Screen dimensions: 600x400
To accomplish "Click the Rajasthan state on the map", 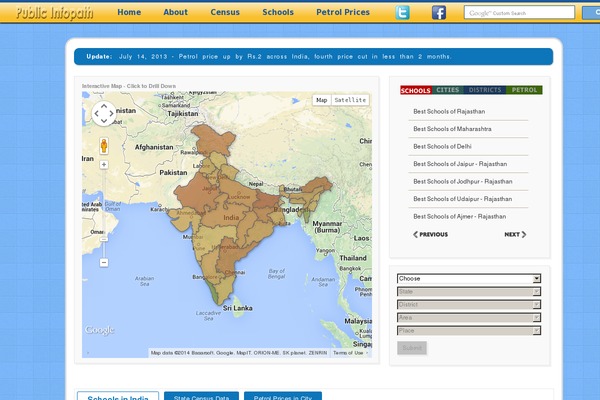I will (x=195, y=193).
